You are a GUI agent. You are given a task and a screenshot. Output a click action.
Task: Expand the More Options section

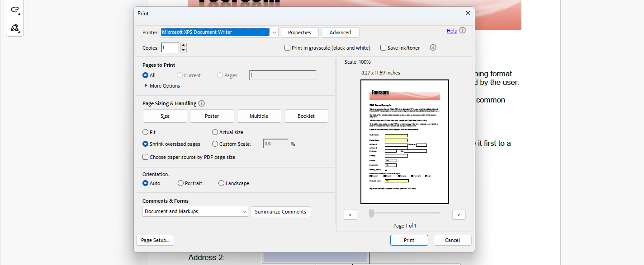click(x=161, y=85)
